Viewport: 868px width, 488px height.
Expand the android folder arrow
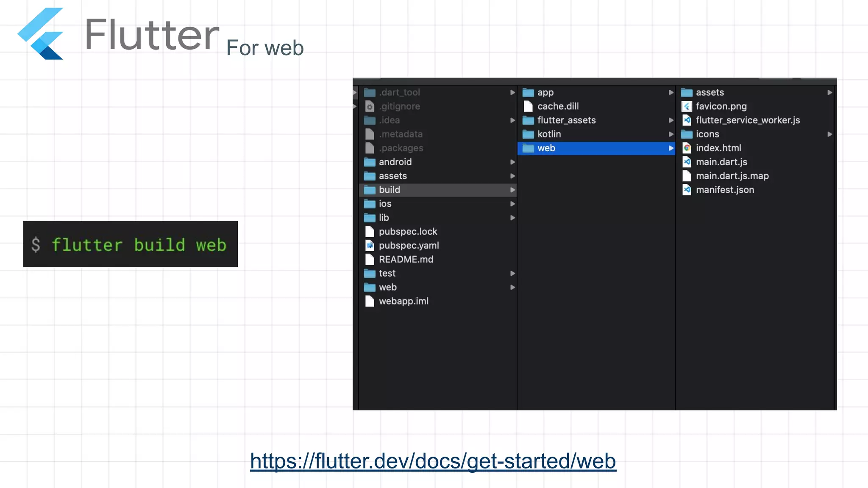[512, 162]
